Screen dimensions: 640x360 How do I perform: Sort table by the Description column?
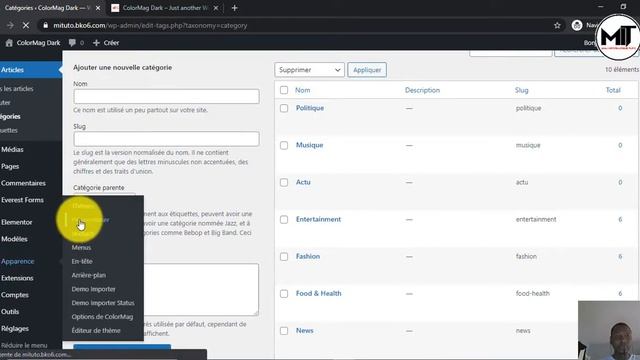coord(422,90)
